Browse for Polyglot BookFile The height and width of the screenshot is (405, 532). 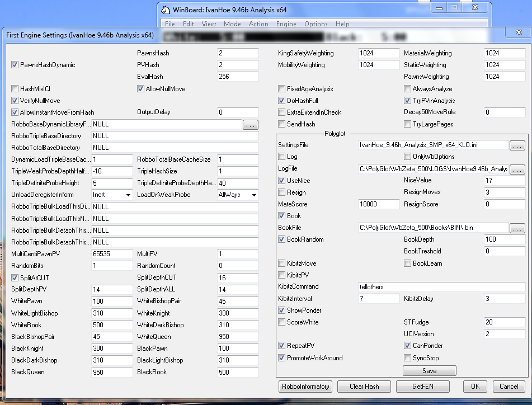(517, 228)
